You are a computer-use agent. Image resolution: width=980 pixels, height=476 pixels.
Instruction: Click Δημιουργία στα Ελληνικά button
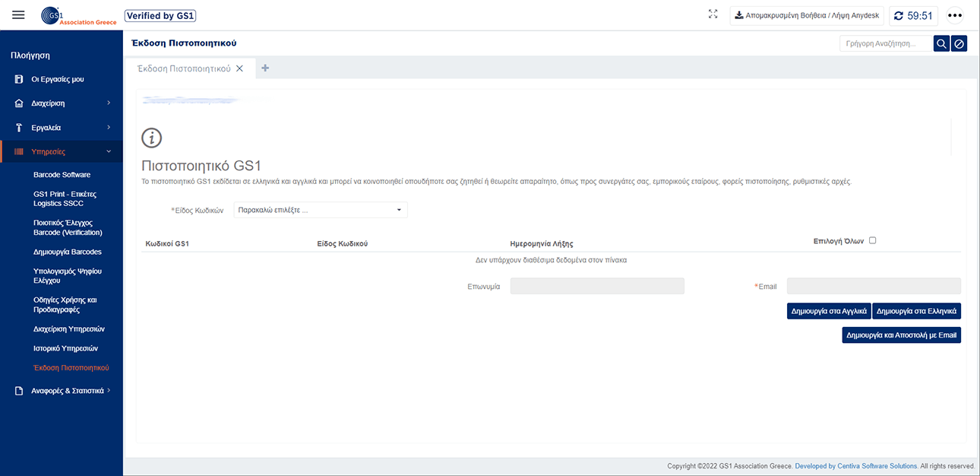[x=917, y=311]
